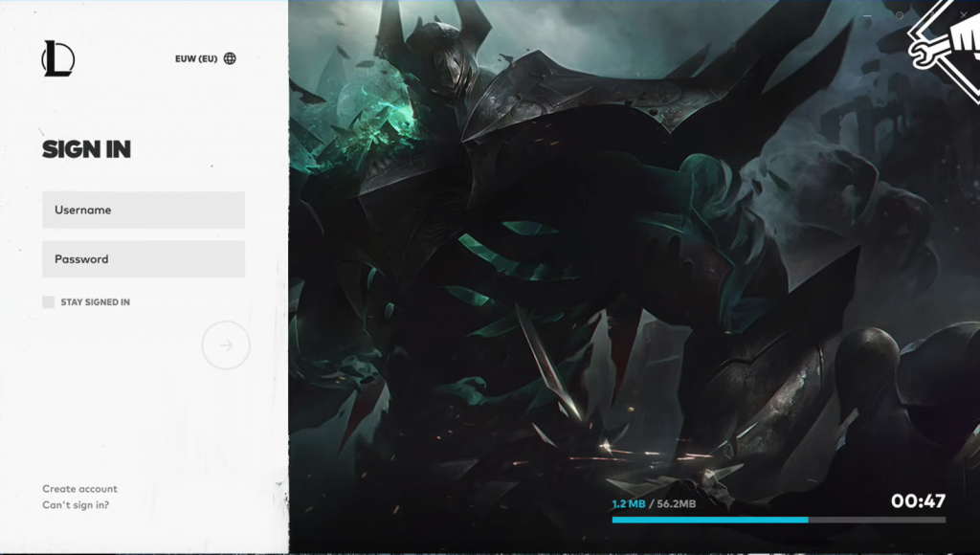980x555 pixels.
Task: Open the circular settings icon at top right
Action: click(x=899, y=15)
